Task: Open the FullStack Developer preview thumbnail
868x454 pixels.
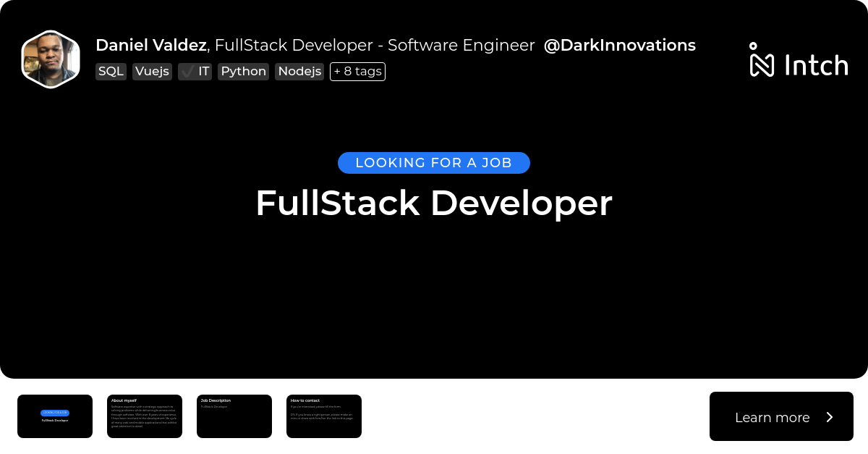Action: (x=55, y=416)
